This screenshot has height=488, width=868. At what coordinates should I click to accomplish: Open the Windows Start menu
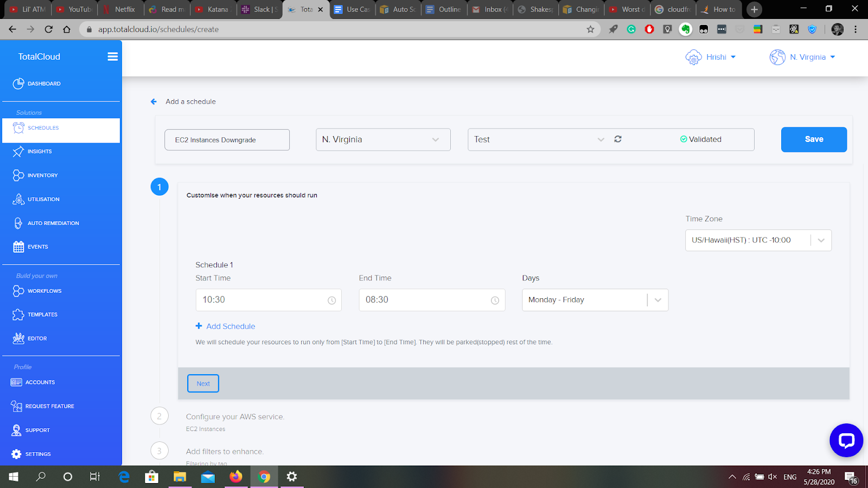pyautogui.click(x=14, y=477)
